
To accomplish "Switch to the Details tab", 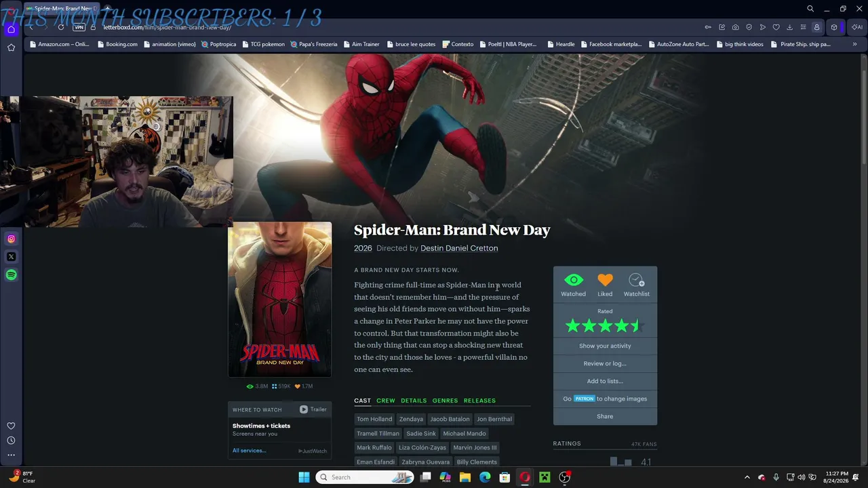I will pyautogui.click(x=414, y=401).
